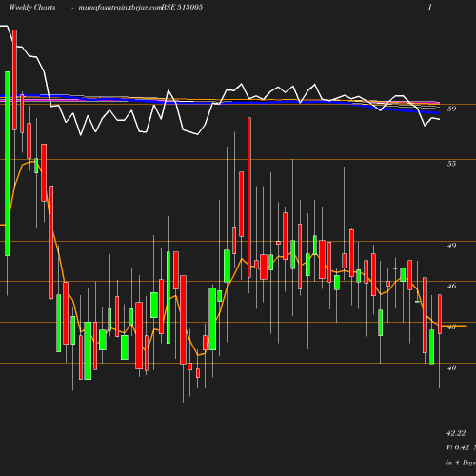
Task: Click the 'munafasutrain.tbrjar.com' watermark URL text
Action: (x=120, y=7)
